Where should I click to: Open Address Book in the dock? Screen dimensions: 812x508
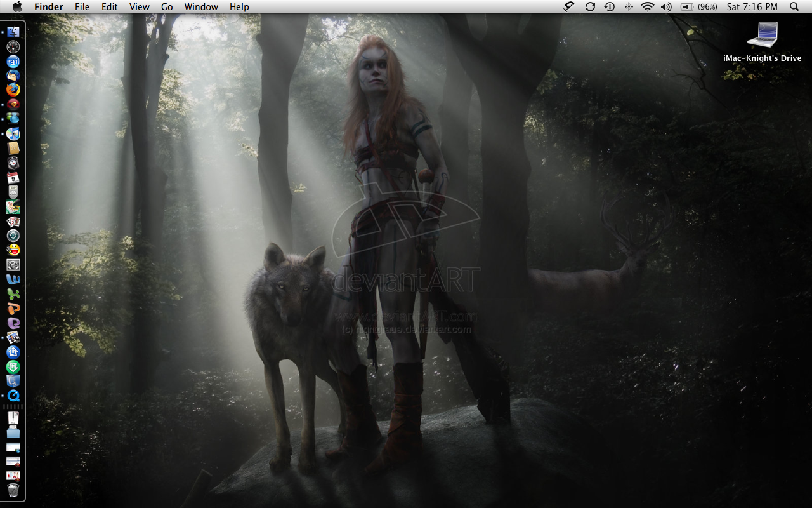(13, 149)
